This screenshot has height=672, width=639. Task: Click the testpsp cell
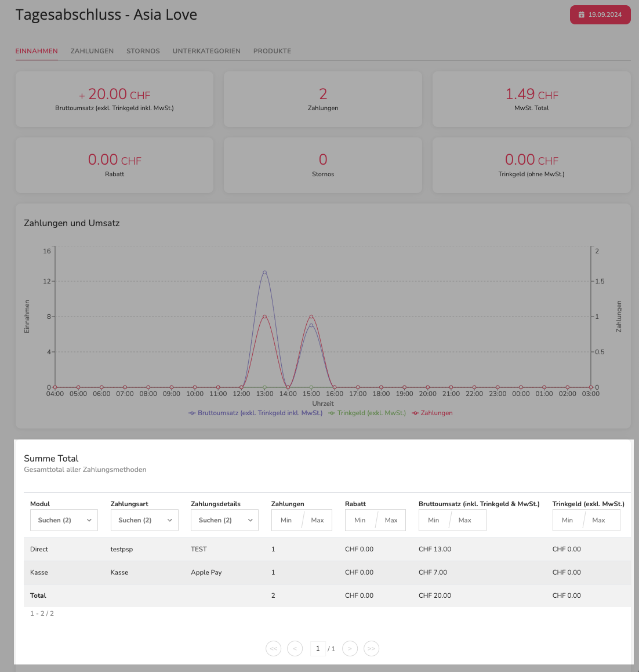pyautogui.click(x=122, y=549)
